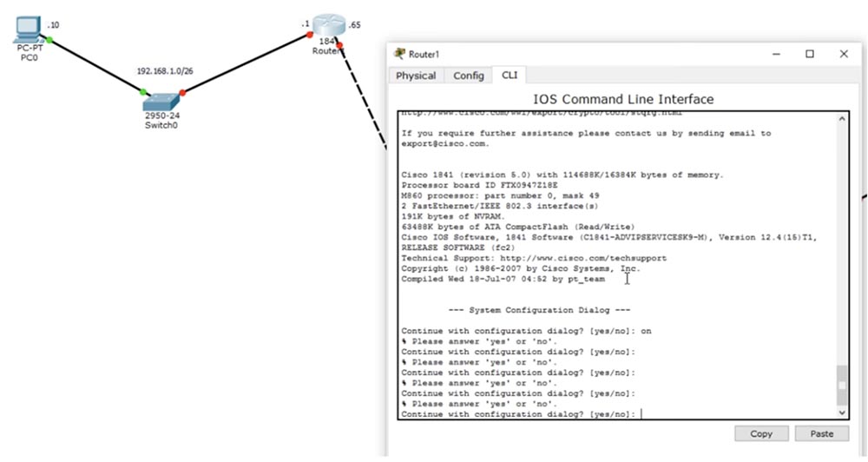
Task: Close the Router1 window
Action: [x=844, y=54]
